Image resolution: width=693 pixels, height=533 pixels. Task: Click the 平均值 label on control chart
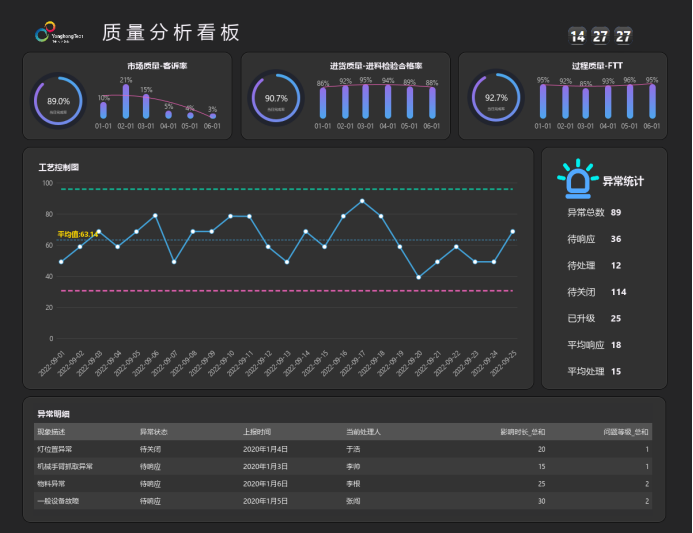pyautogui.click(x=77, y=234)
